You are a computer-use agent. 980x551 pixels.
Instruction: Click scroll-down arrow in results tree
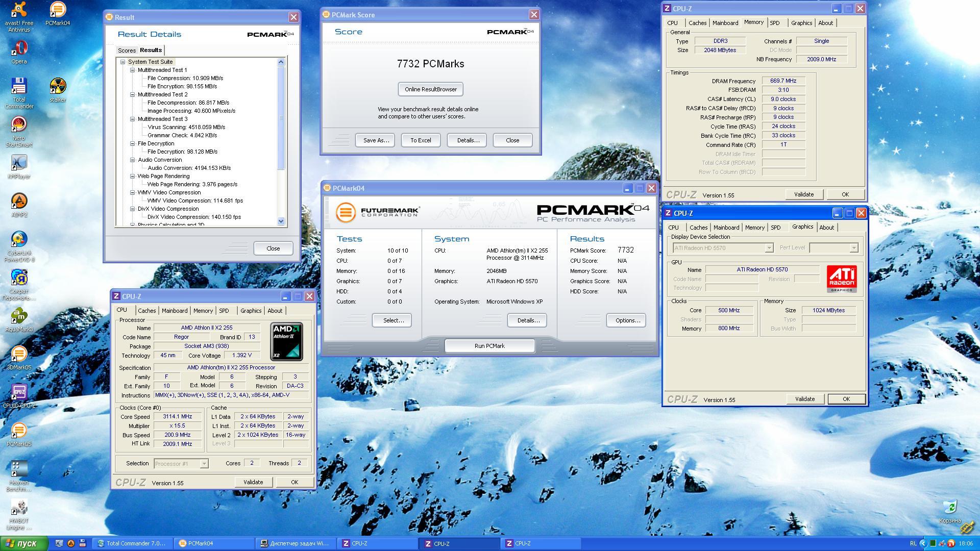[x=281, y=221]
